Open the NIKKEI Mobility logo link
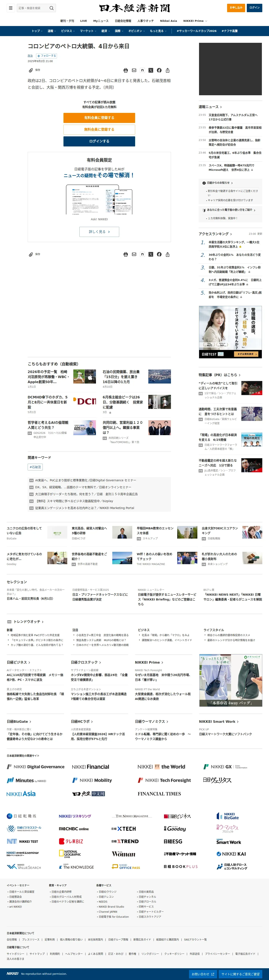Screen dimensions: 269x980 click(x=92, y=780)
